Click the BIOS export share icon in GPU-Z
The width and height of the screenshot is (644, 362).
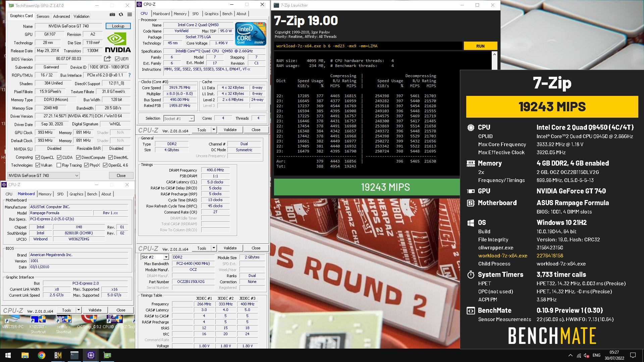pyautogui.click(x=107, y=59)
